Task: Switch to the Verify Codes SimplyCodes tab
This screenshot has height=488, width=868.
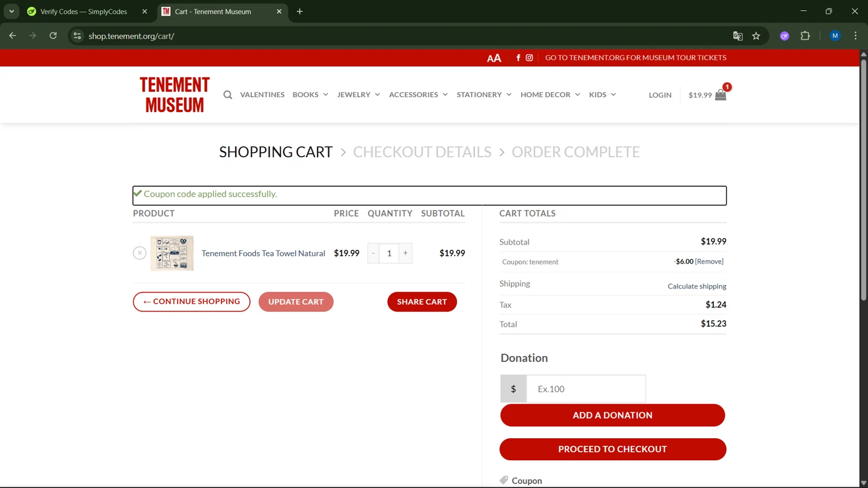Action: 84,12
